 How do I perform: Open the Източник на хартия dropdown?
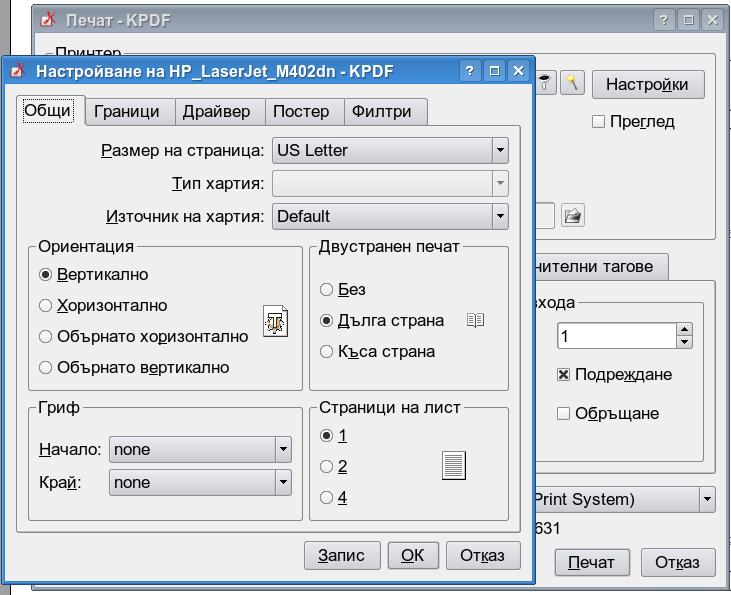390,216
